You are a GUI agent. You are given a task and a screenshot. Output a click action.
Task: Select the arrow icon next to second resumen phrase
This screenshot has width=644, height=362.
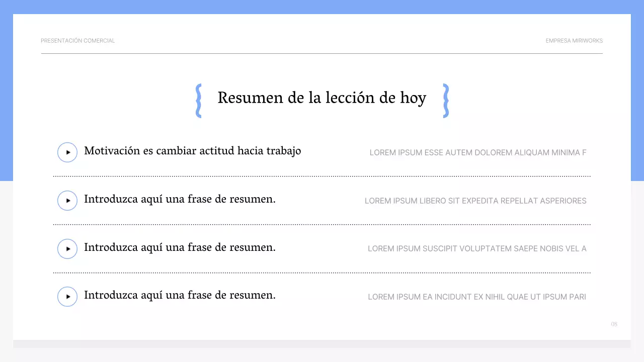coord(67,200)
